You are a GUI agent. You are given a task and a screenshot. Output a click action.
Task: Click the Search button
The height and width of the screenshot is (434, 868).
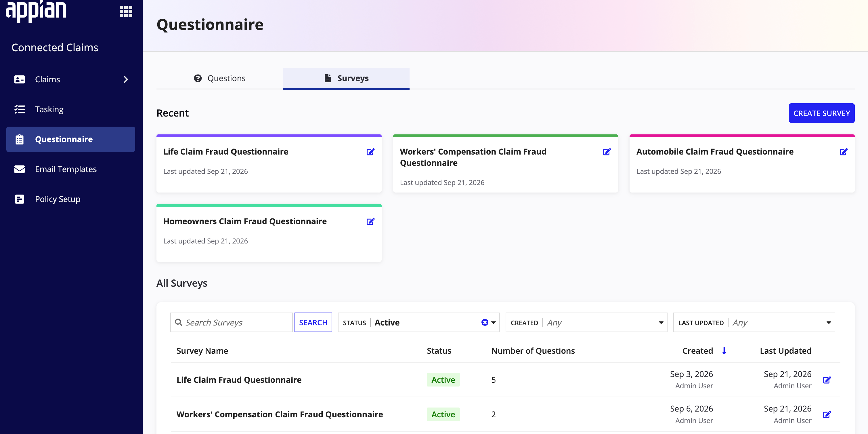pos(313,322)
